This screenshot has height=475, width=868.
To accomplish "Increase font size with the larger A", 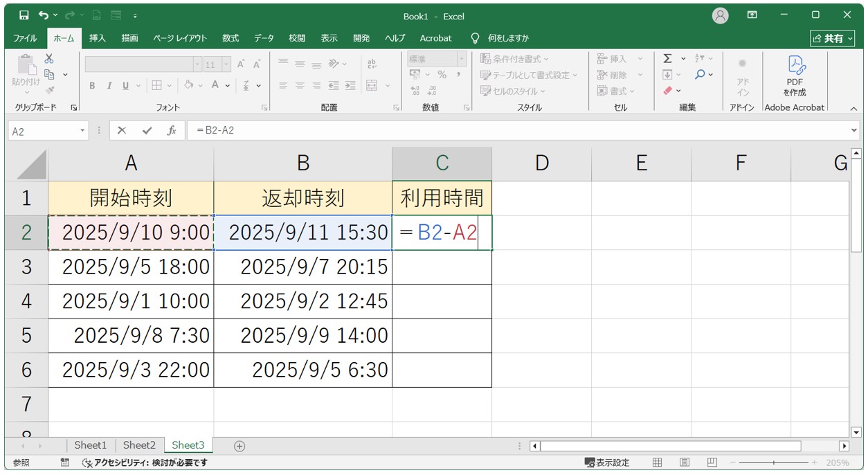I will click(242, 64).
